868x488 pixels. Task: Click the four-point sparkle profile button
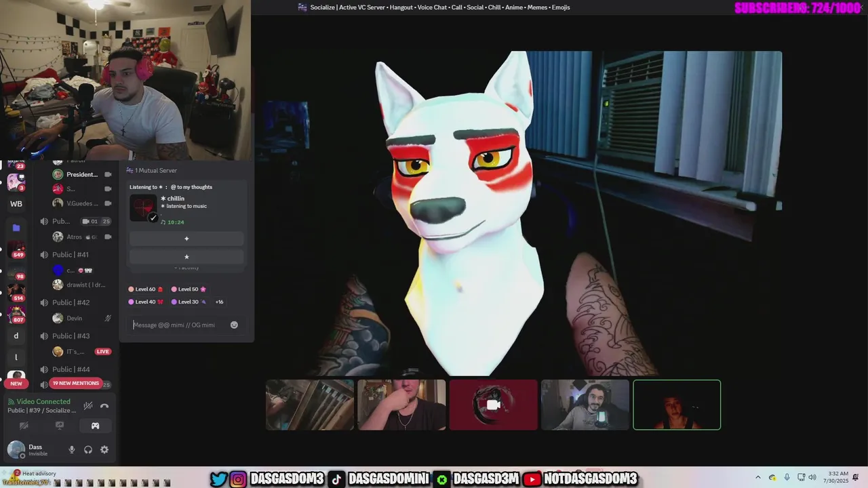pos(186,239)
